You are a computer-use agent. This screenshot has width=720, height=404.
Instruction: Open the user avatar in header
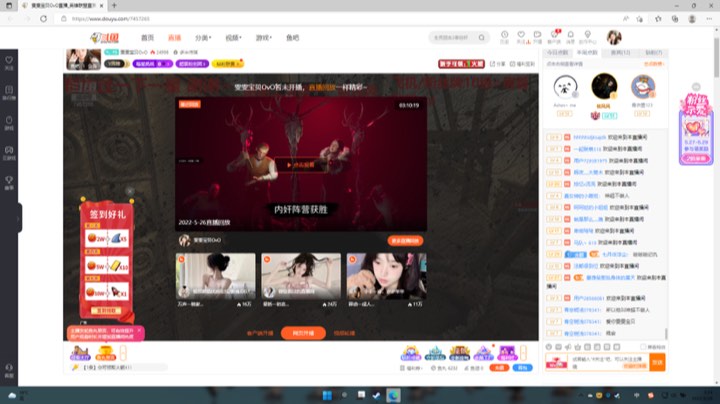point(614,37)
